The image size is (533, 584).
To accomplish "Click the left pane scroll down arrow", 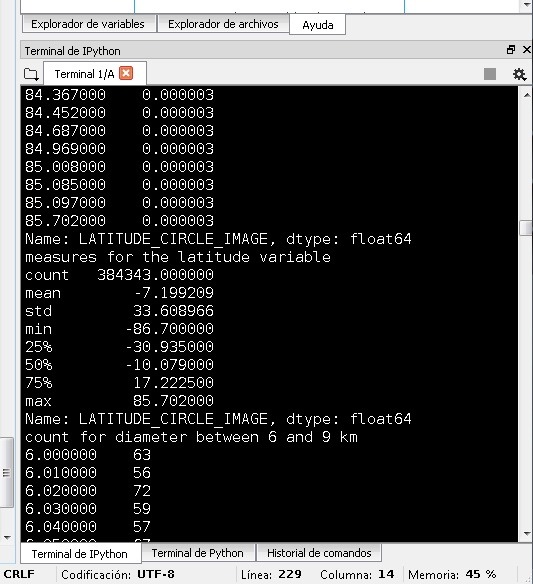I will (x=7, y=537).
